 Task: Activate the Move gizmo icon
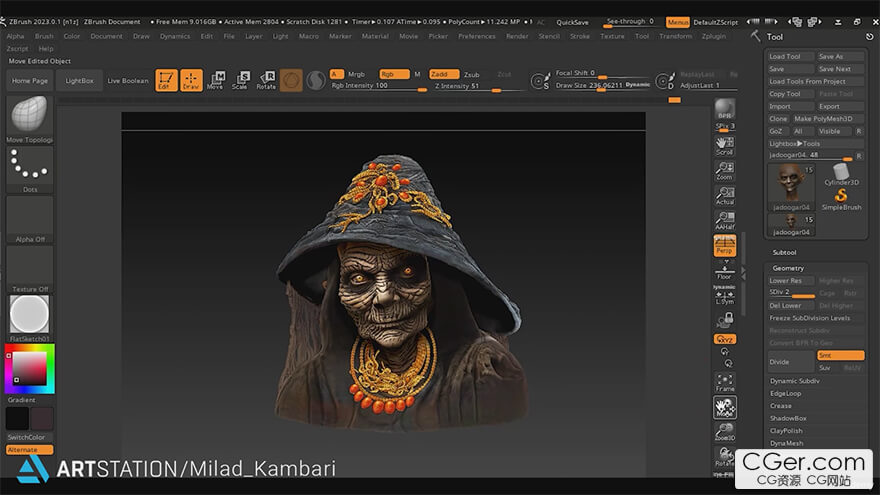(216, 80)
